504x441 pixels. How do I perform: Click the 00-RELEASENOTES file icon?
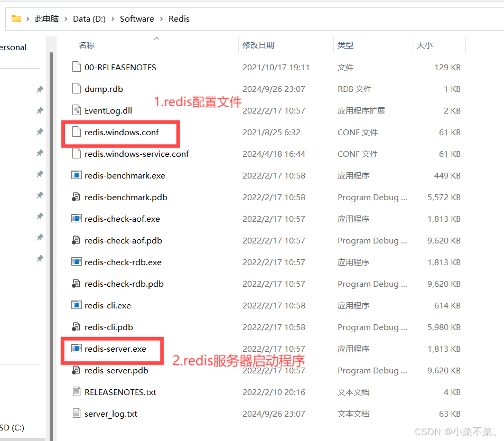point(77,67)
